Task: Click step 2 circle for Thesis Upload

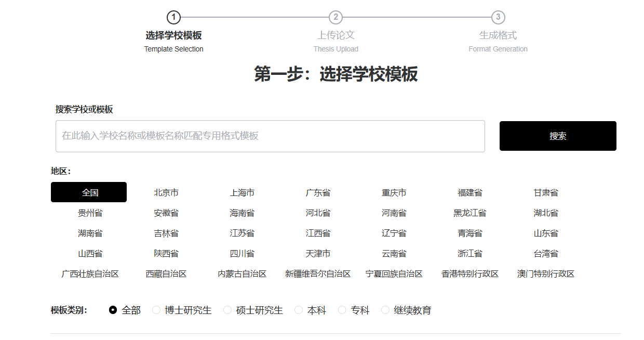Action: (336, 17)
